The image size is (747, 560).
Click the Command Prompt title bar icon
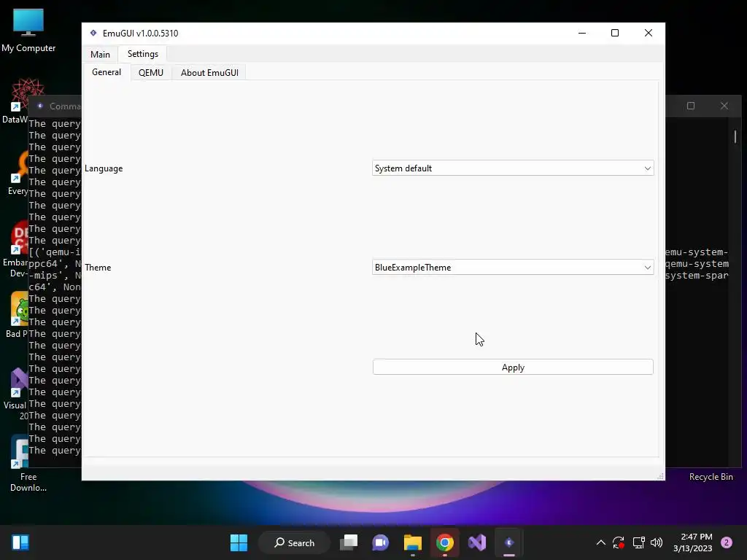point(40,106)
